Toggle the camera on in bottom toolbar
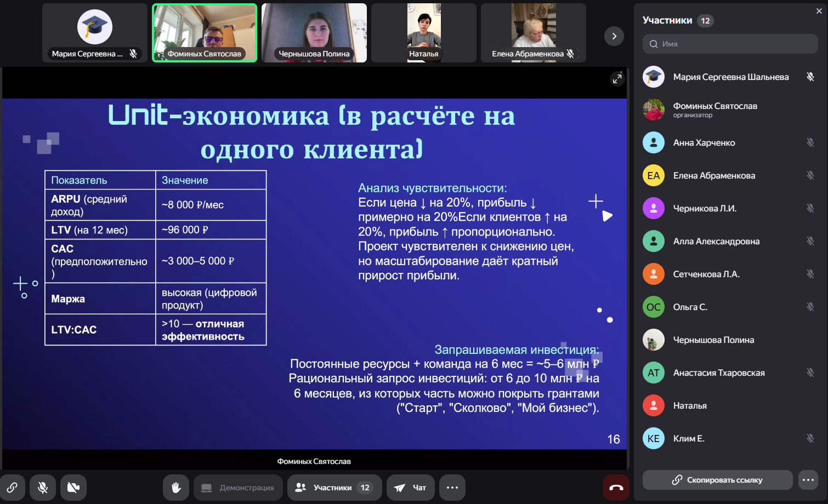 73,488
